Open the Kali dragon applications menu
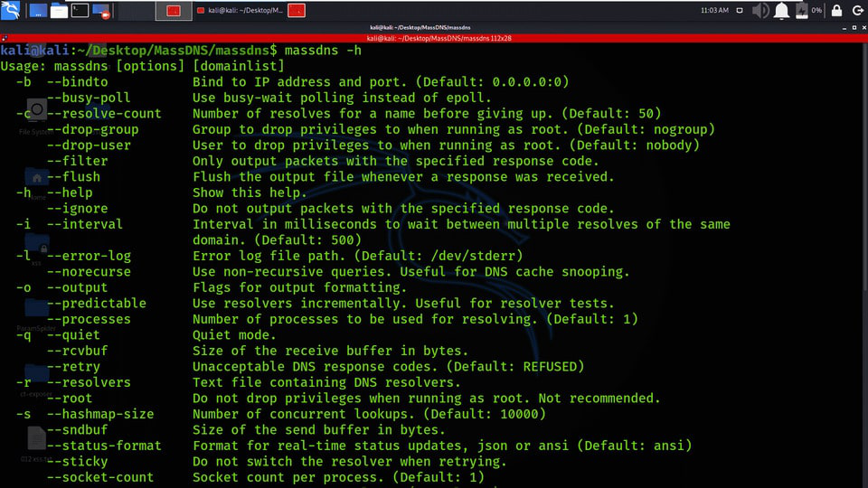The height and width of the screenshot is (488, 868). click(11, 10)
